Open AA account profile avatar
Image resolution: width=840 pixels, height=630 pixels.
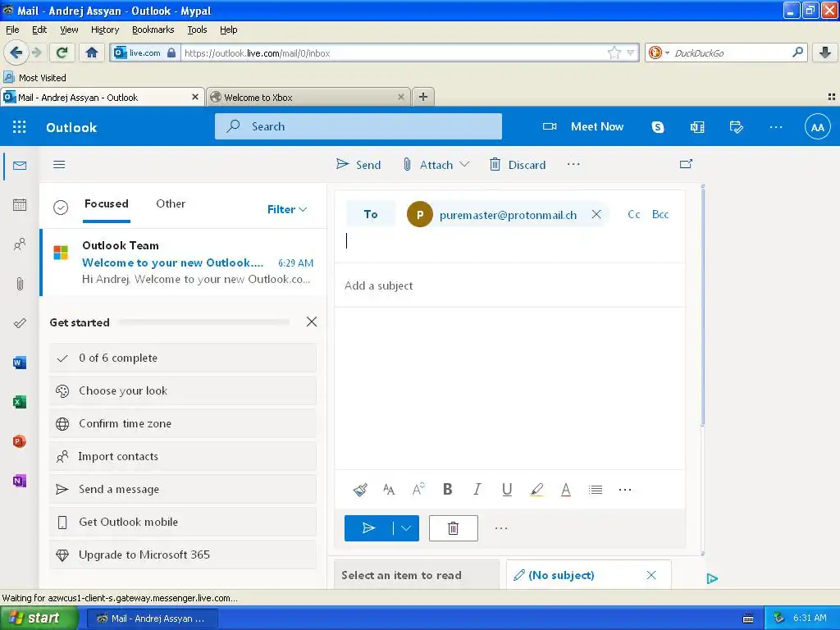[x=818, y=127]
